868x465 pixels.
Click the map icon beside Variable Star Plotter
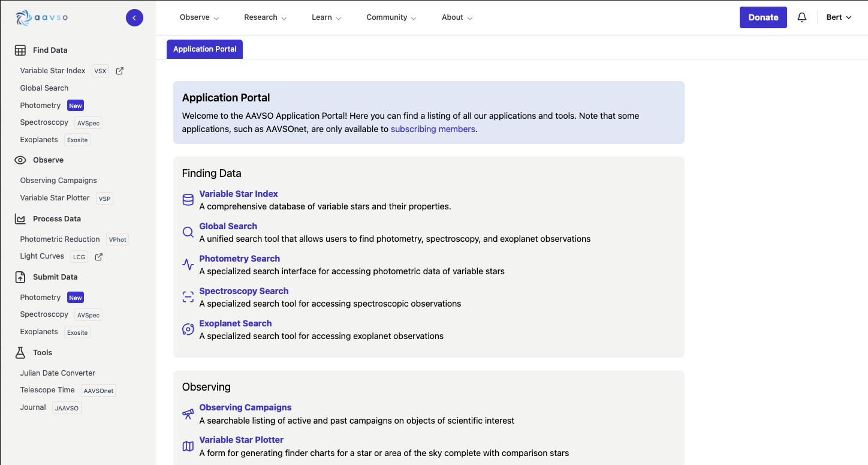(188, 446)
